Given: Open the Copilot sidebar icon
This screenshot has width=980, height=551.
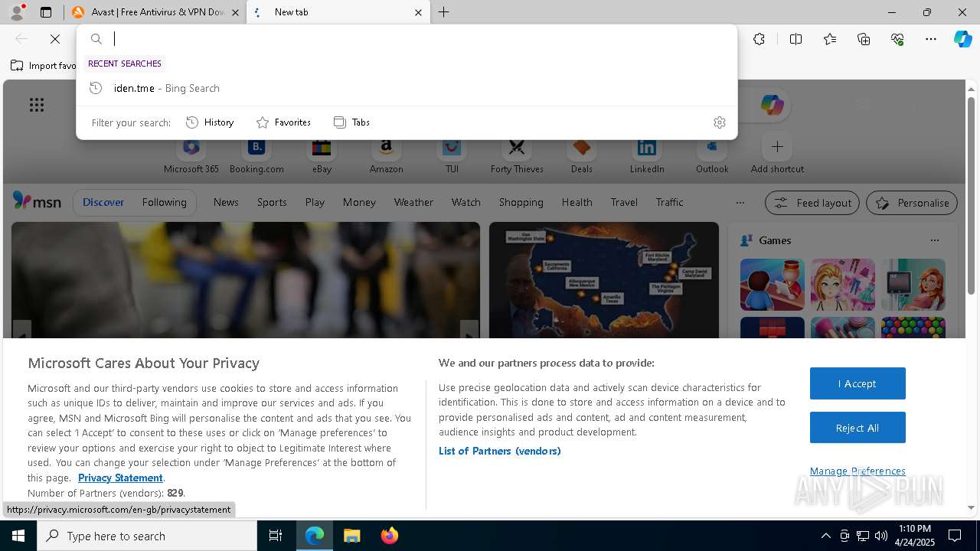Looking at the screenshot, I should [962, 39].
